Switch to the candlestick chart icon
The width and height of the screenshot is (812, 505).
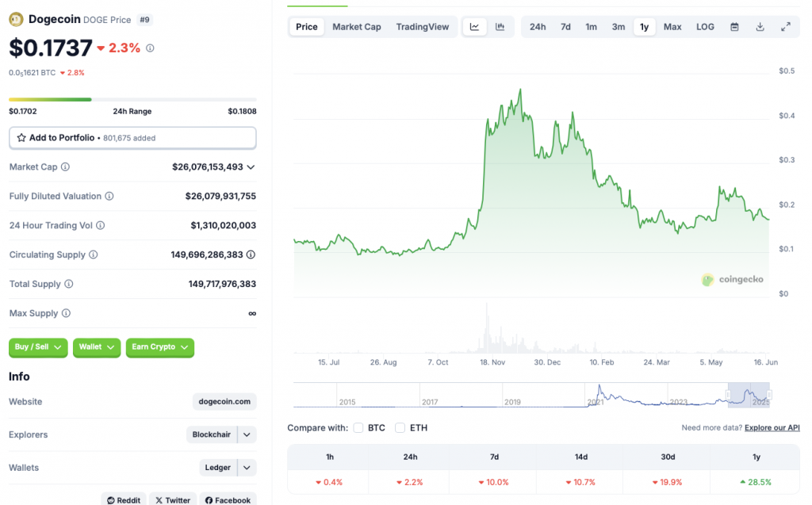[x=500, y=27]
